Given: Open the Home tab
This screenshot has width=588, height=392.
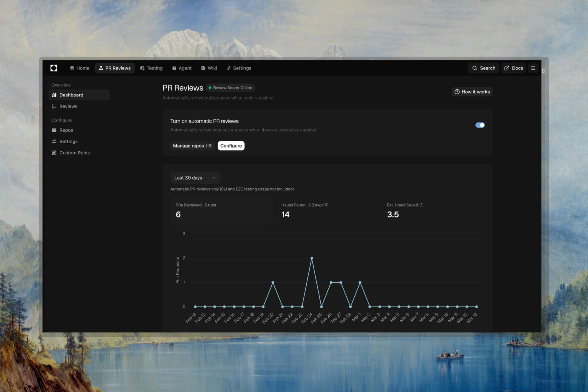Looking at the screenshot, I should [x=80, y=68].
